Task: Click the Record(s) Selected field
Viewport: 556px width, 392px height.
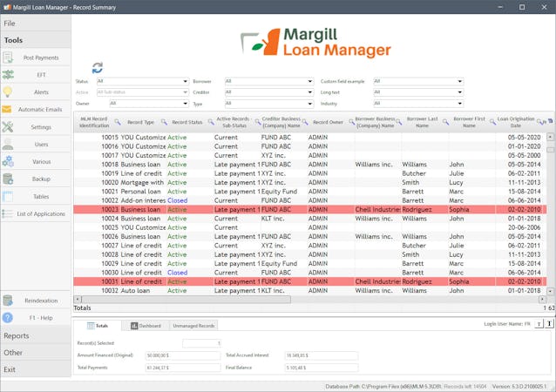Action: click(202, 343)
